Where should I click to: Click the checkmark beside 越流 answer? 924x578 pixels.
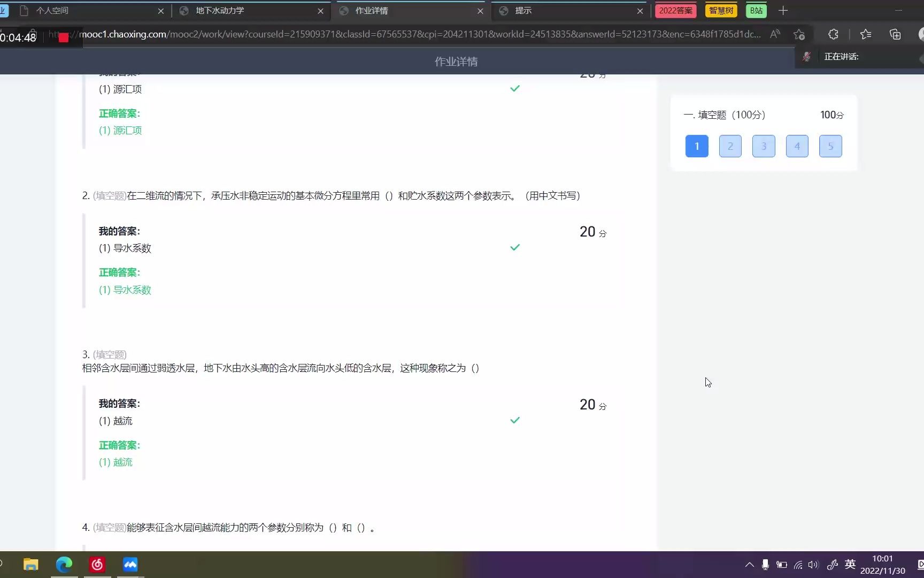pos(515,420)
